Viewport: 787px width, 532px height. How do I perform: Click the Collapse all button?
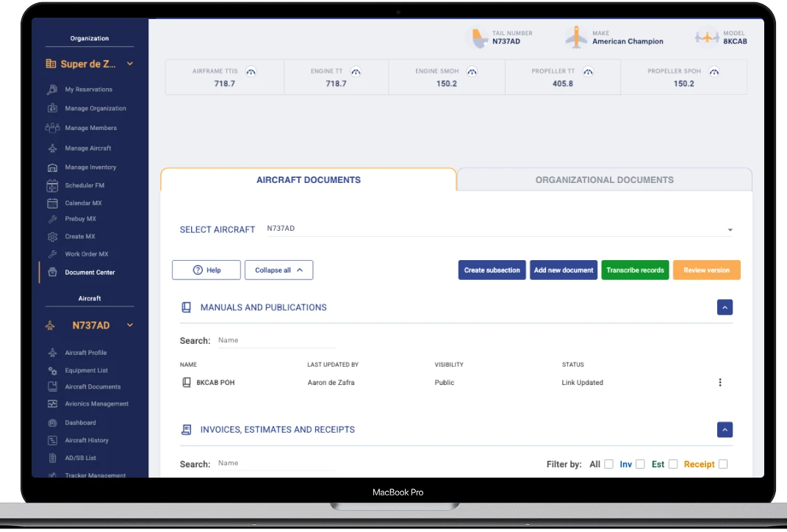click(x=279, y=270)
